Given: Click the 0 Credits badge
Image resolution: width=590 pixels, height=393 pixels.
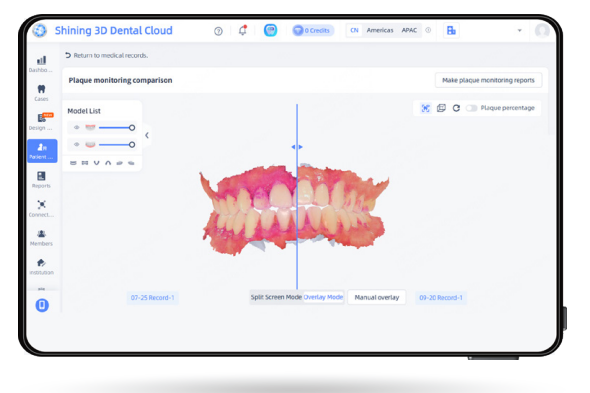Looking at the screenshot, I should pos(313,30).
